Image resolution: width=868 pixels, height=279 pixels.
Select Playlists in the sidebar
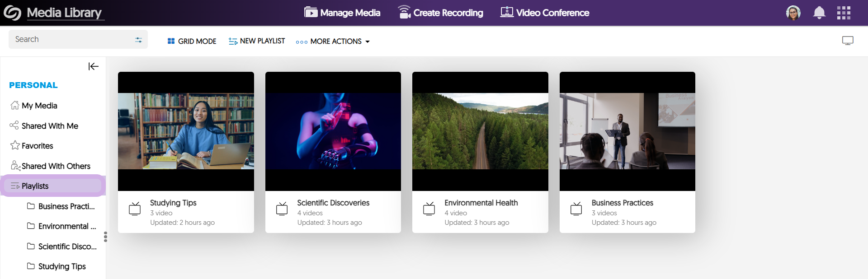(35, 186)
